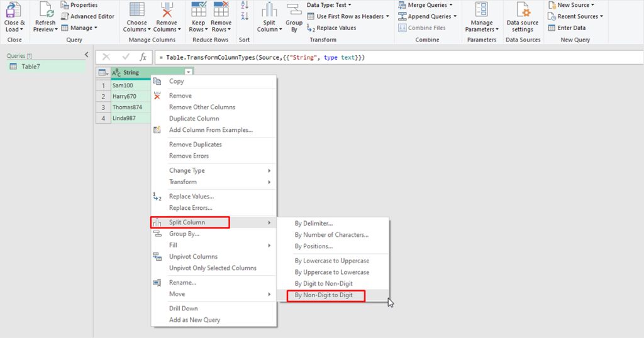Select By Lowercase to Uppercase
Viewport: 644px width, 338px height.
333,261
